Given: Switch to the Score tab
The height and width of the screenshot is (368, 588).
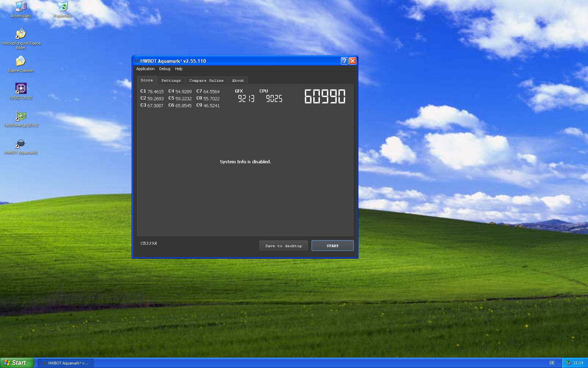Looking at the screenshot, I should tap(147, 80).
